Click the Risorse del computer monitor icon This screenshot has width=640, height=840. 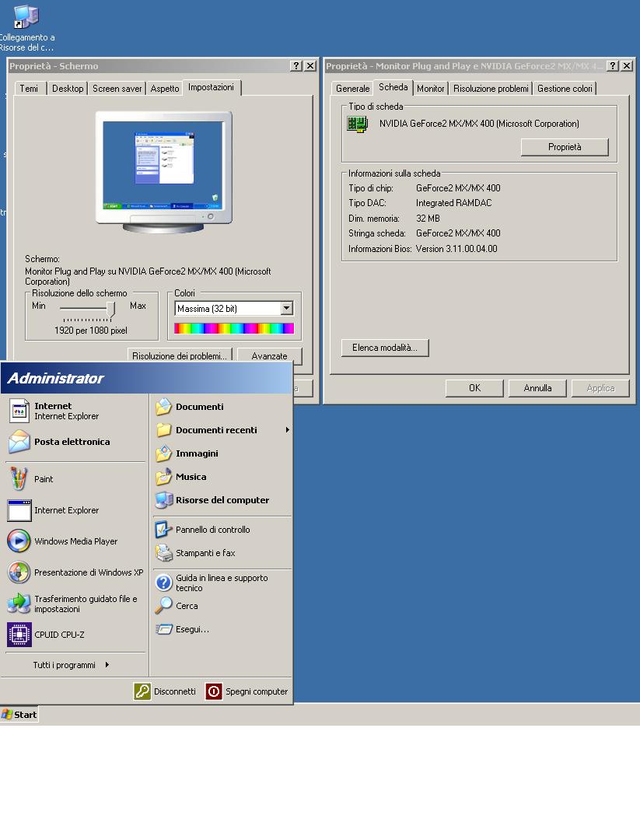(x=163, y=500)
